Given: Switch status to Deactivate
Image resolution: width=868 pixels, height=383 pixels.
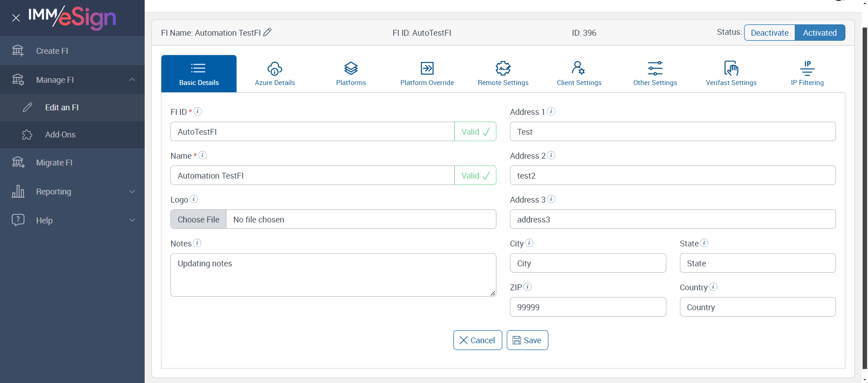Looking at the screenshot, I should (769, 33).
